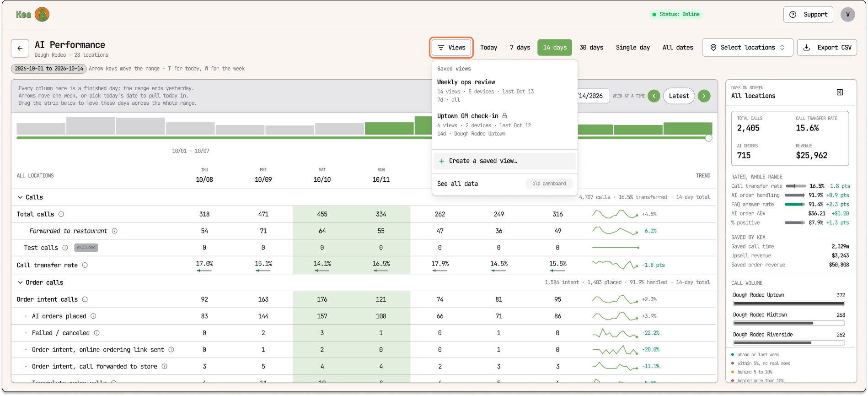Open the Uptown GM check-in saved view

click(505, 125)
